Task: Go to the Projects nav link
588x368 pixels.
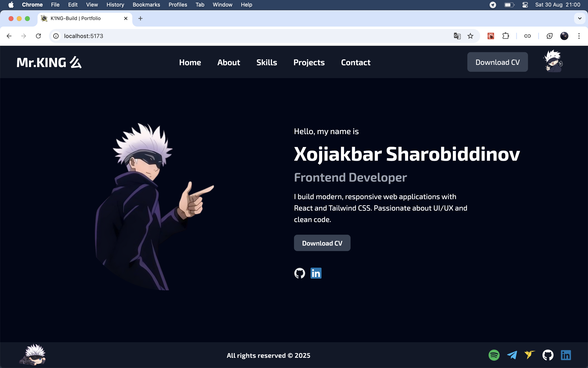Action: point(309,63)
